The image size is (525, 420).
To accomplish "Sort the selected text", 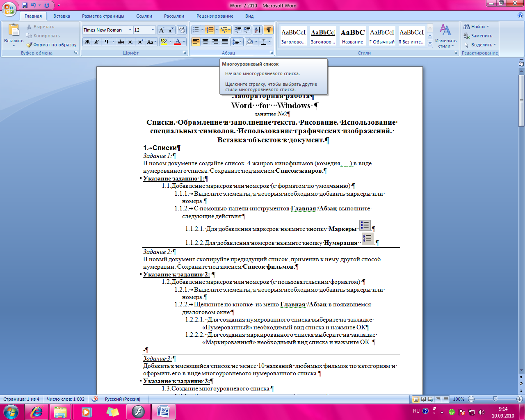I will (x=258, y=30).
